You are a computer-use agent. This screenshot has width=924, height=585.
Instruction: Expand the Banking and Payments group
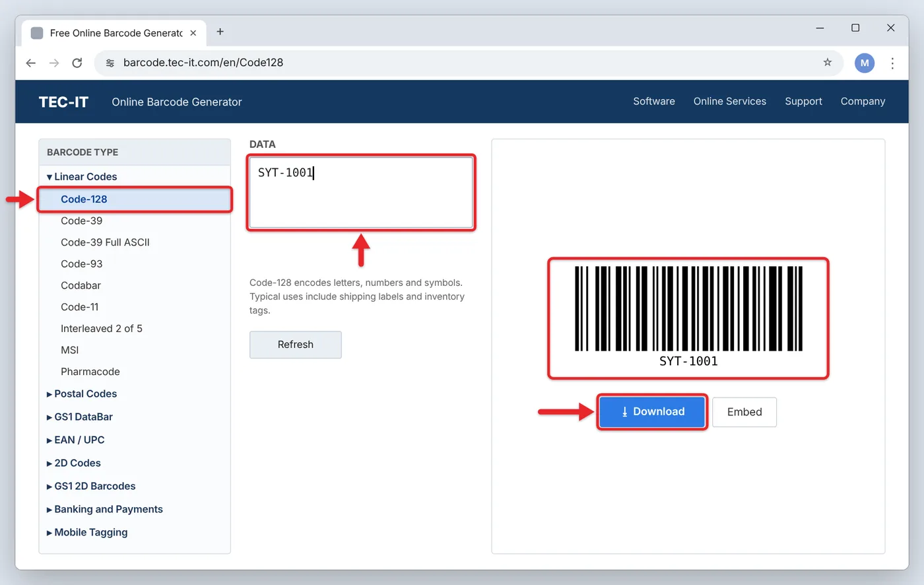[105, 510]
